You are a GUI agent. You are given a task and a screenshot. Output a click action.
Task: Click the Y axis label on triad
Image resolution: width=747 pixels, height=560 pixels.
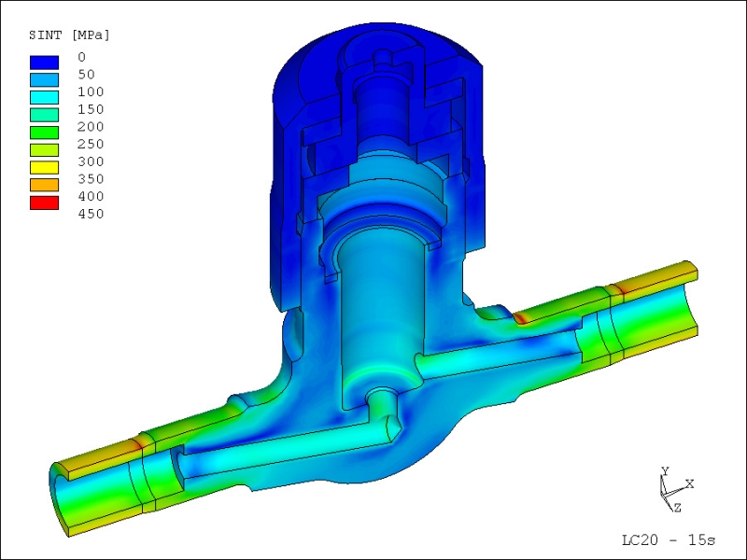tap(666, 471)
